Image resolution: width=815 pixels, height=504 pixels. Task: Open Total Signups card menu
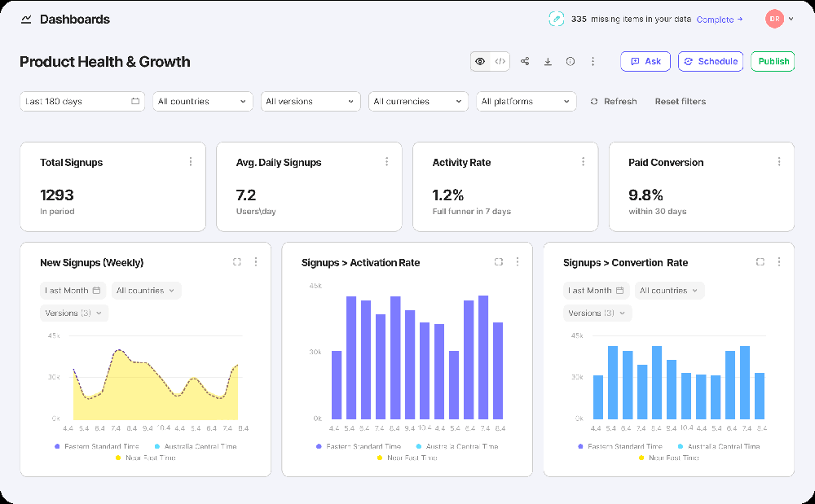191,162
